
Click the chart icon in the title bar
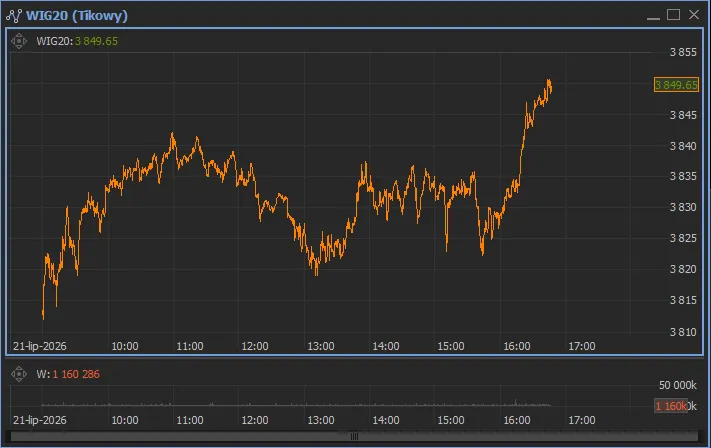click(x=14, y=15)
